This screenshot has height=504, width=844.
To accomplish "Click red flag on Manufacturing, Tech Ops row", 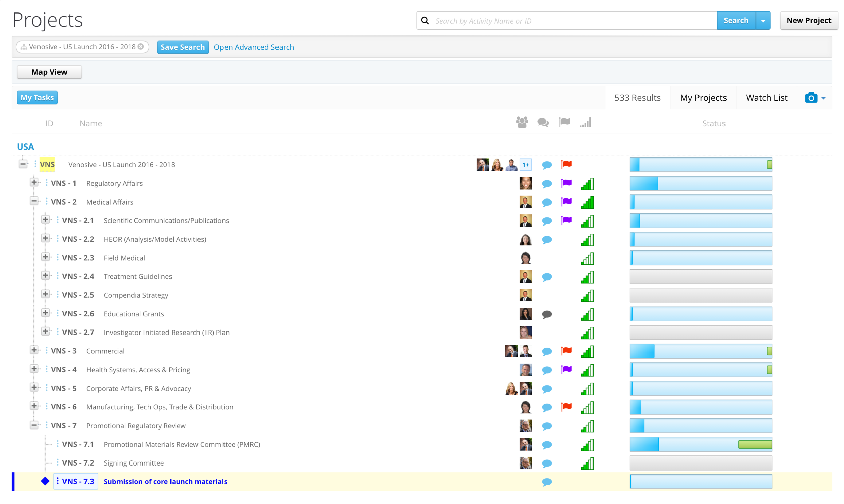I will pos(566,407).
